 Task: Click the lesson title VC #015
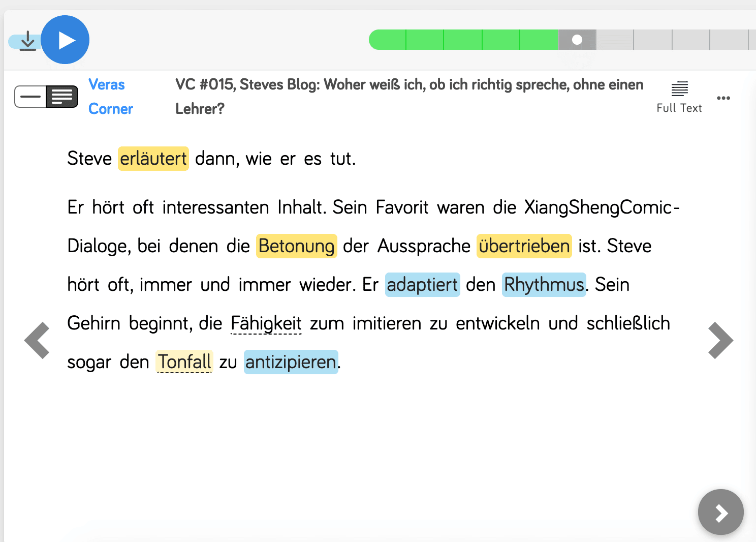[409, 85]
